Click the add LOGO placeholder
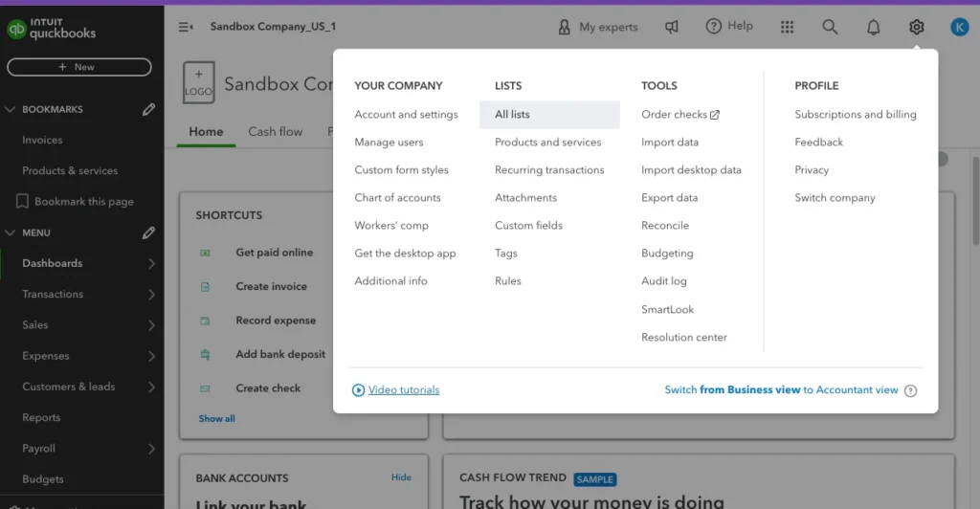Image resolution: width=980 pixels, height=509 pixels. [199, 82]
